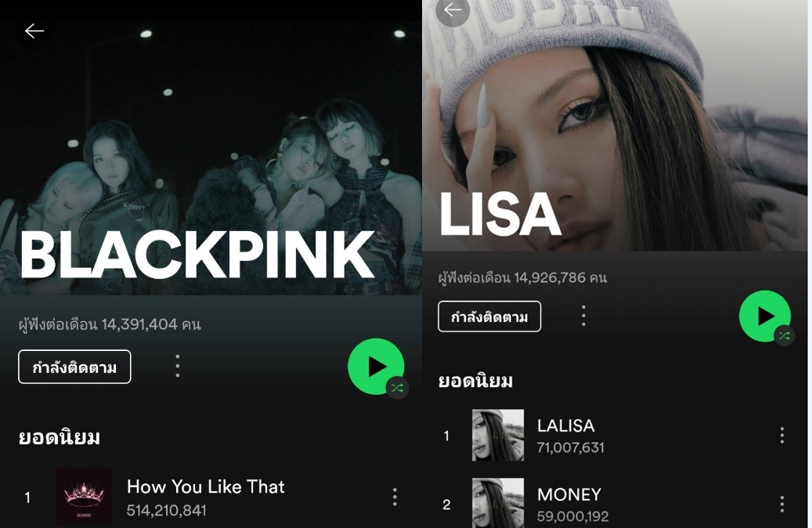
Task: Play the How You Like That title
Action: click(x=206, y=486)
